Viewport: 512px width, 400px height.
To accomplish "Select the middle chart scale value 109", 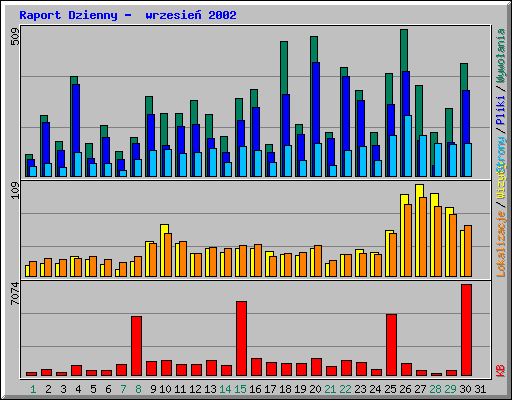I will point(15,191).
